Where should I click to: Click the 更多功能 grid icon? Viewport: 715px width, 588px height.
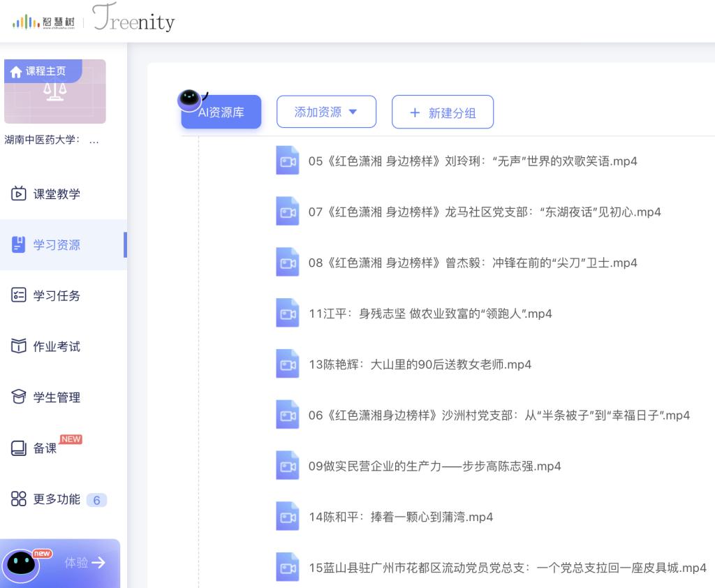[x=19, y=499]
